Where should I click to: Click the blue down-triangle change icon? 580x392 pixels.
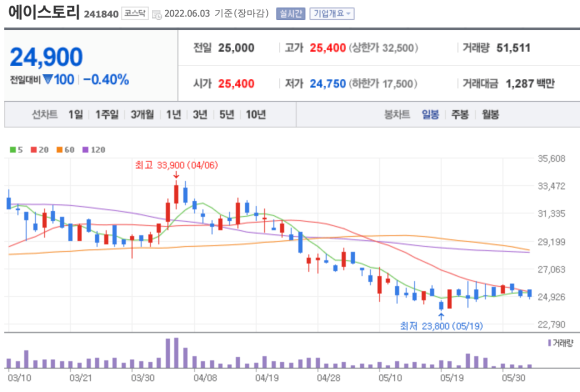[x=48, y=79]
